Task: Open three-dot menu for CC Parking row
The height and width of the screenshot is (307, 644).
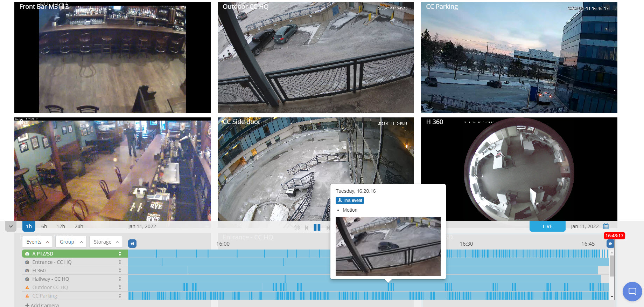Action: point(120,296)
